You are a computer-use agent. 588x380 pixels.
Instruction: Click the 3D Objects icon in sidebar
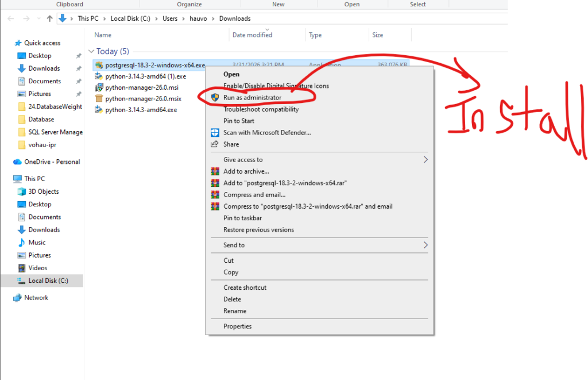[x=21, y=191]
